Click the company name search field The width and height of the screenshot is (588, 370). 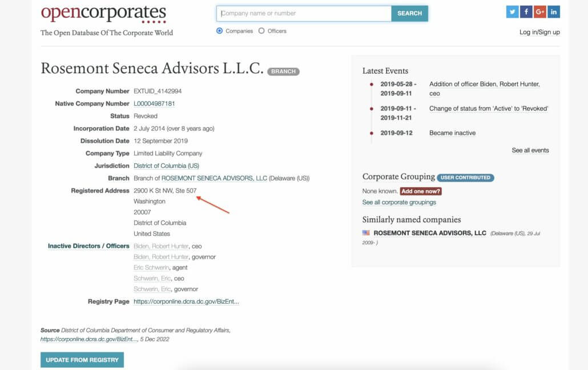pos(304,14)
